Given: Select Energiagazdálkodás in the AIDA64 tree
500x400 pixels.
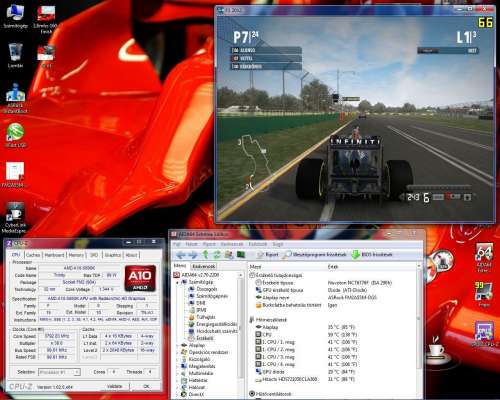Looking at the screenshot, I should (x=213, y=324).
